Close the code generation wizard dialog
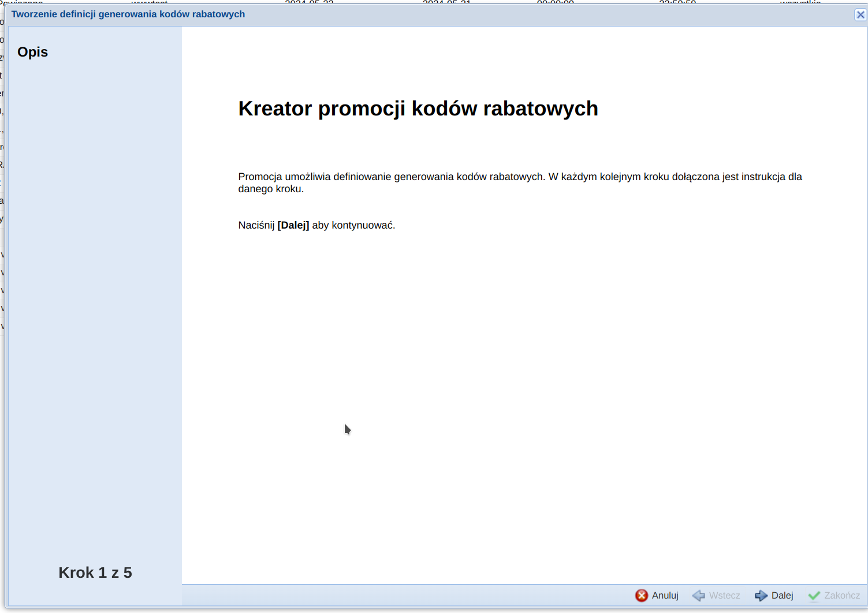 coord(860,14)
